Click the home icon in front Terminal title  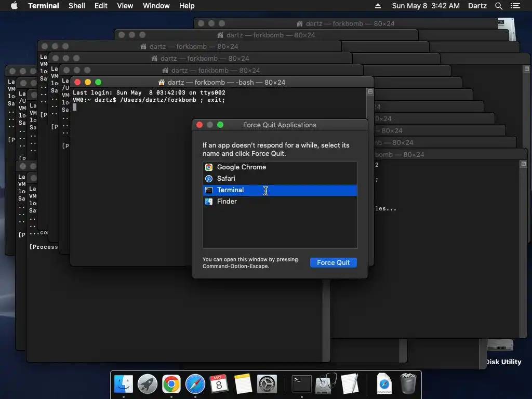click(x=162, y=83)
